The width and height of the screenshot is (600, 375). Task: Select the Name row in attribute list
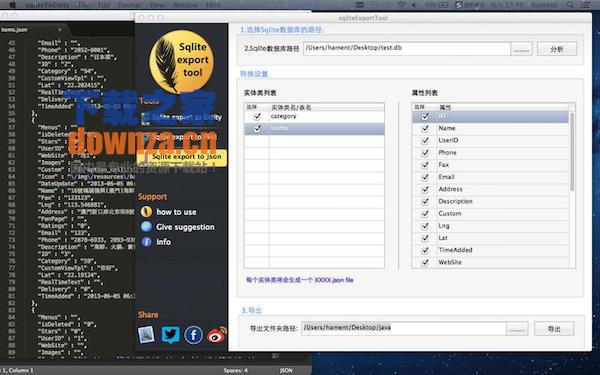click(x=491, y=129)
